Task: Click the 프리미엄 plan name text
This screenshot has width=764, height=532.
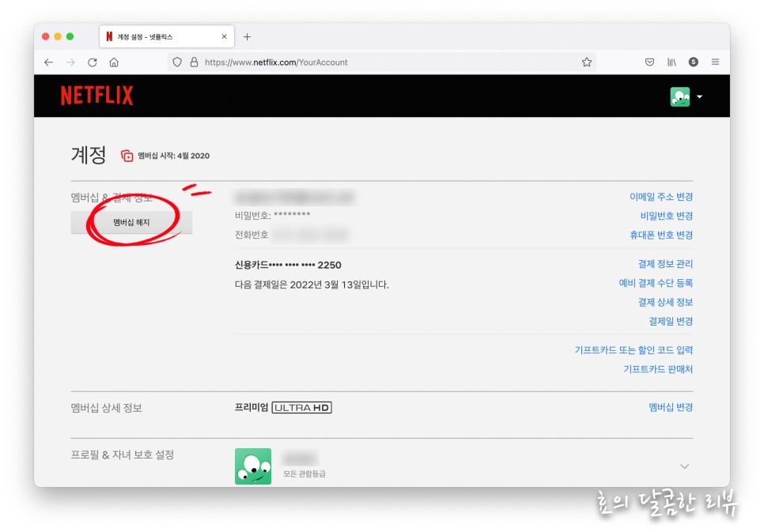Action: (252, 407)
